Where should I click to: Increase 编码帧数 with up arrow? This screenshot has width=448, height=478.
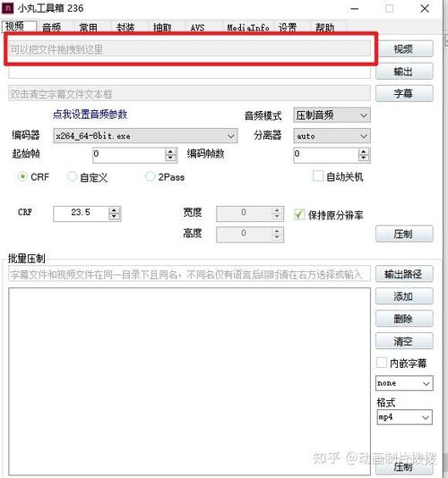[x=364, y=152]
